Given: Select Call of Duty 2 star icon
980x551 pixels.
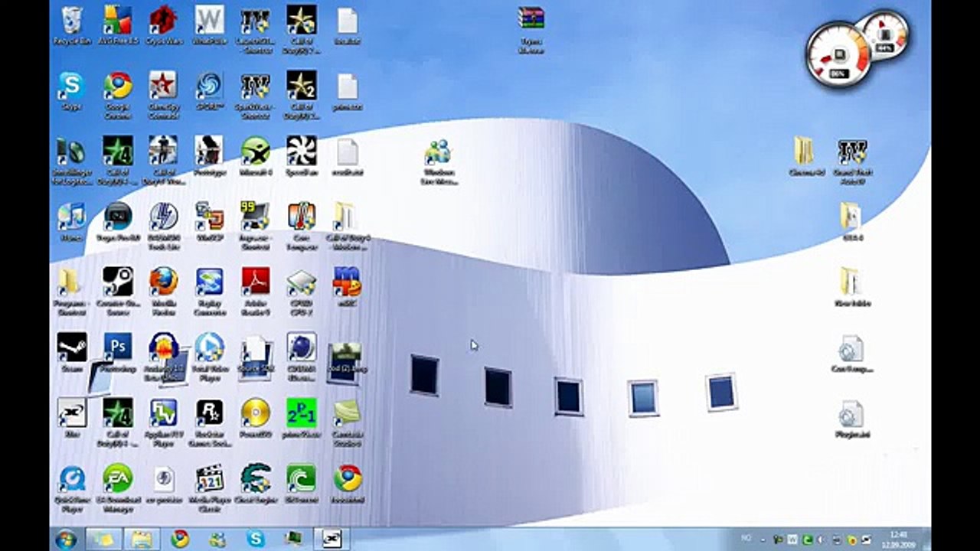Looking at the screenshot, I should tap(302, 95).
